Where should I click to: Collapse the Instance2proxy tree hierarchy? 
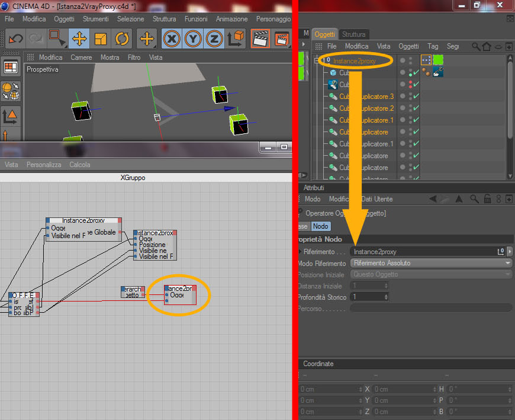pyautogui.click(x=317, y=60)
